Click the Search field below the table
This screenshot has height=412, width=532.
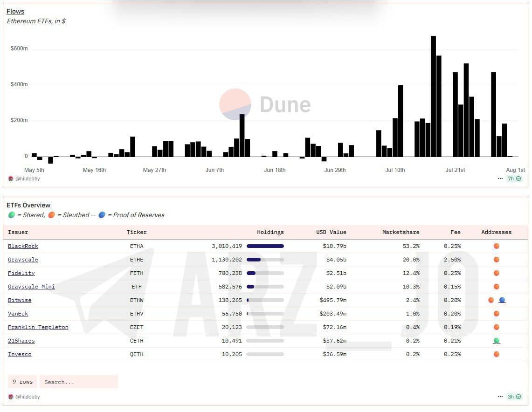pos(78,382)
